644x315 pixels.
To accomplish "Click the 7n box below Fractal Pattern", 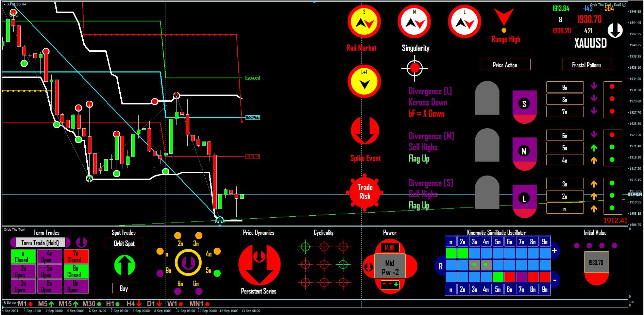I will (x=565, y=112).
